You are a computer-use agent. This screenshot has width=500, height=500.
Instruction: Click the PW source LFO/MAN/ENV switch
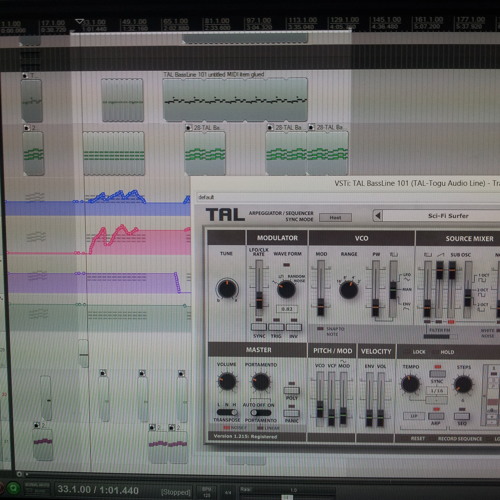tap(393, 289)
